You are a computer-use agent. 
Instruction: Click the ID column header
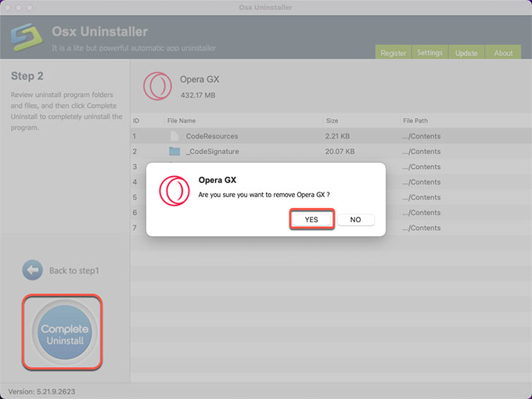point(136,121)
